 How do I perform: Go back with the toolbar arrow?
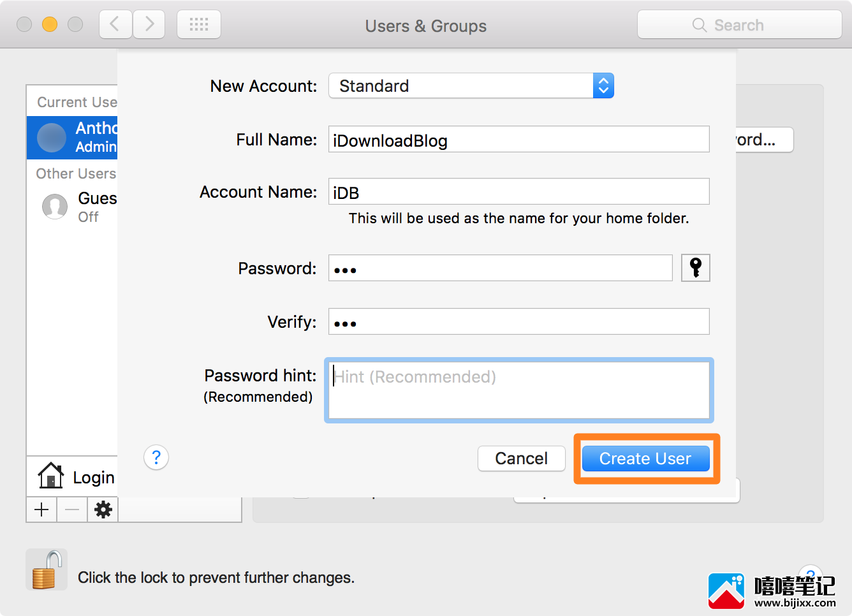[x=115, y=25]
